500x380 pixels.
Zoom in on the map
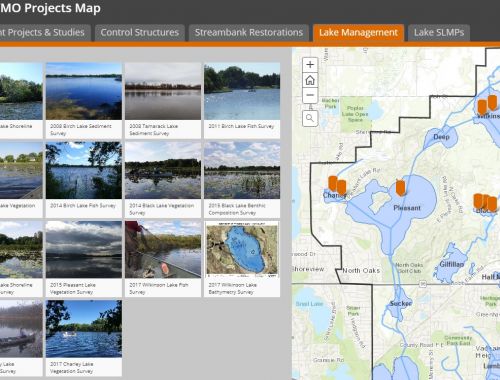(310, 65)
